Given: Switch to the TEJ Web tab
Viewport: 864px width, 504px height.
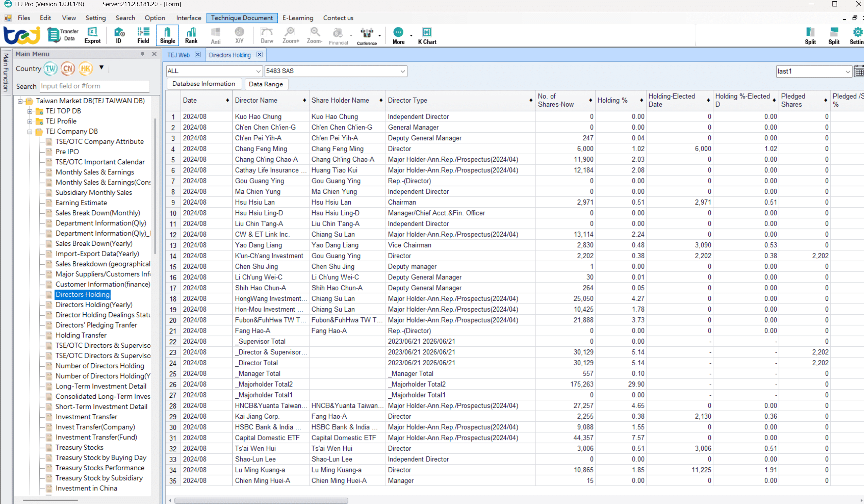Looking at the screenshot, I should (178, 54).
